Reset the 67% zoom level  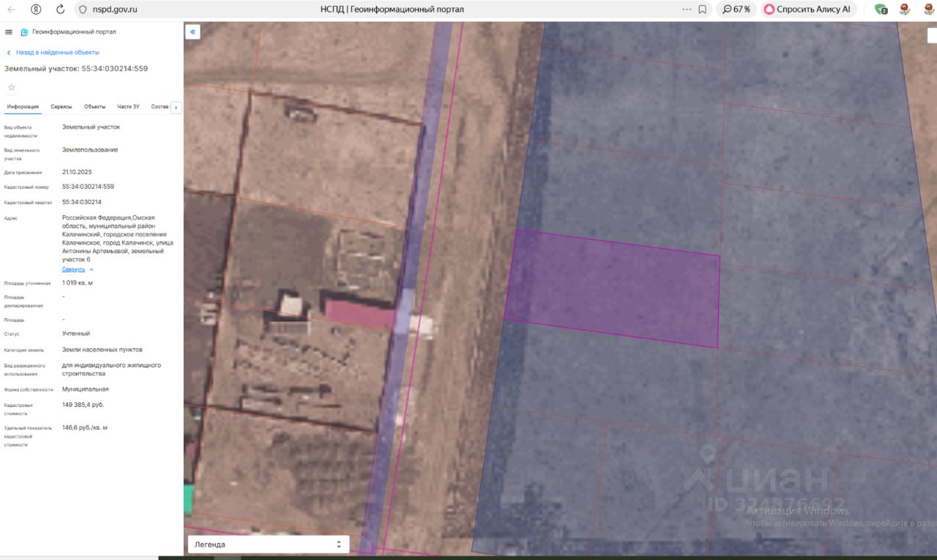736,10
